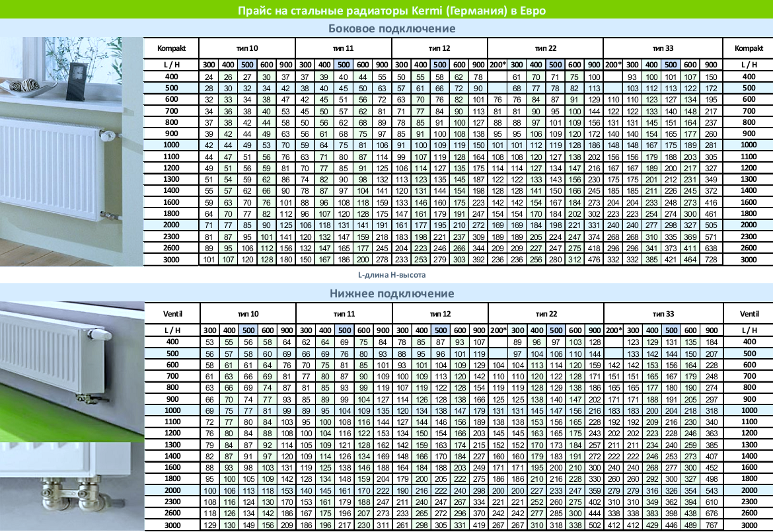Click the Kermi steel radiators price title
The height and width of the screenshot is (532, 773).
391,11
